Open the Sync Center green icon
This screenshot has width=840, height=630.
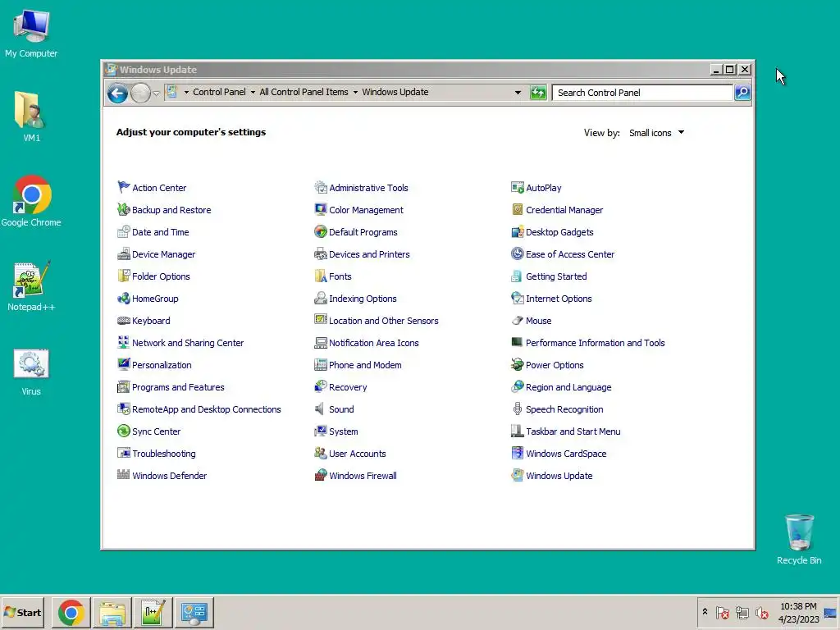pos(124,431)
